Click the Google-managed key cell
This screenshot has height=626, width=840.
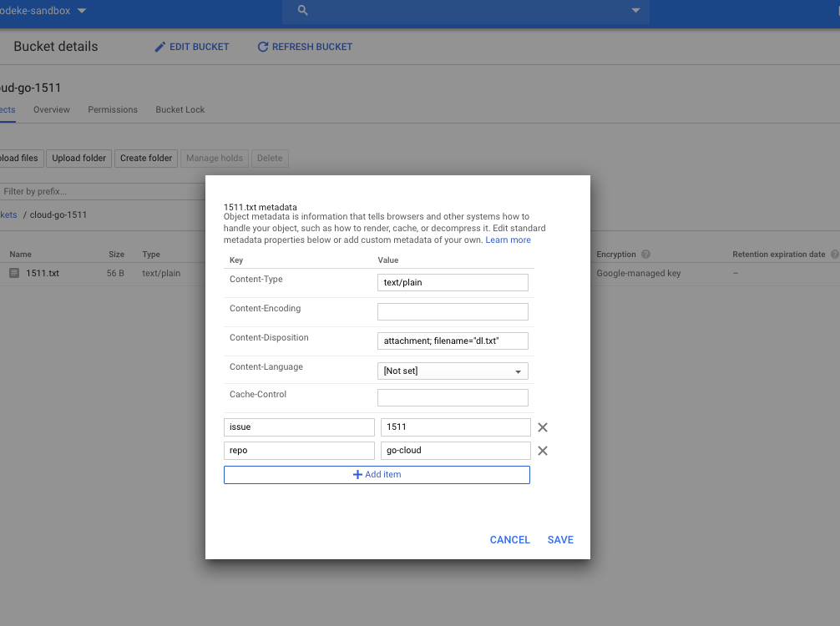[x=639, y=274]
